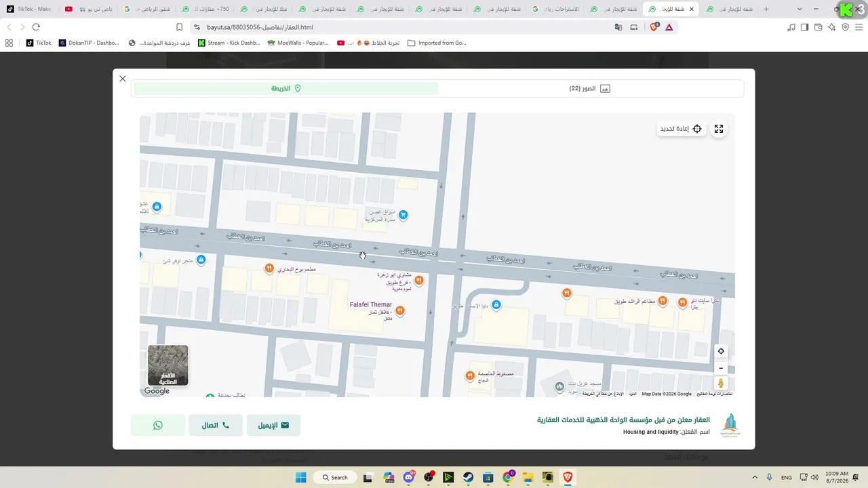The height and width of the screenshot is (488, 868).
Task: Select the Street View pegman icon
Action: click(721, 384)
